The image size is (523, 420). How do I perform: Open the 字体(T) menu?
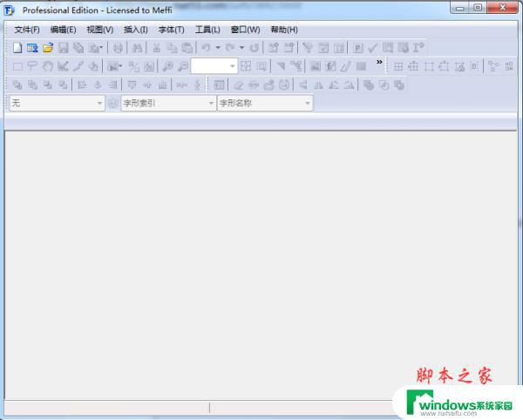(172, 30)
